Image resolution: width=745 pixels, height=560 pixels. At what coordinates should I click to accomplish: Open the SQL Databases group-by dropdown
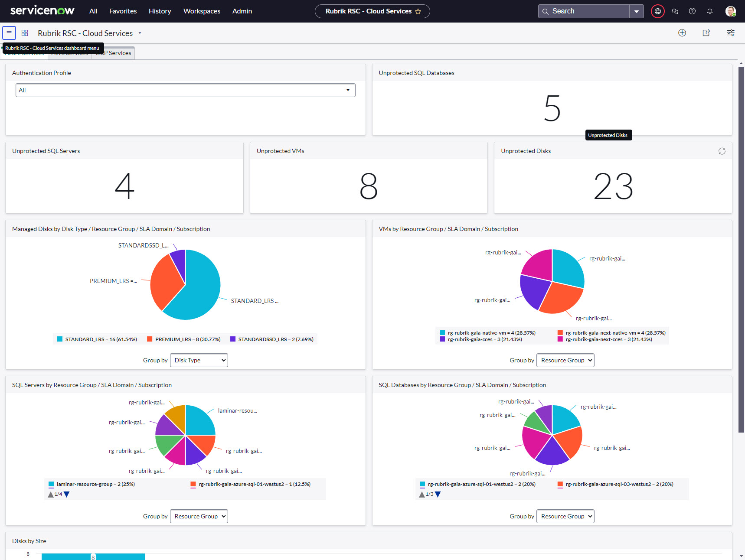tap(565, 516)
